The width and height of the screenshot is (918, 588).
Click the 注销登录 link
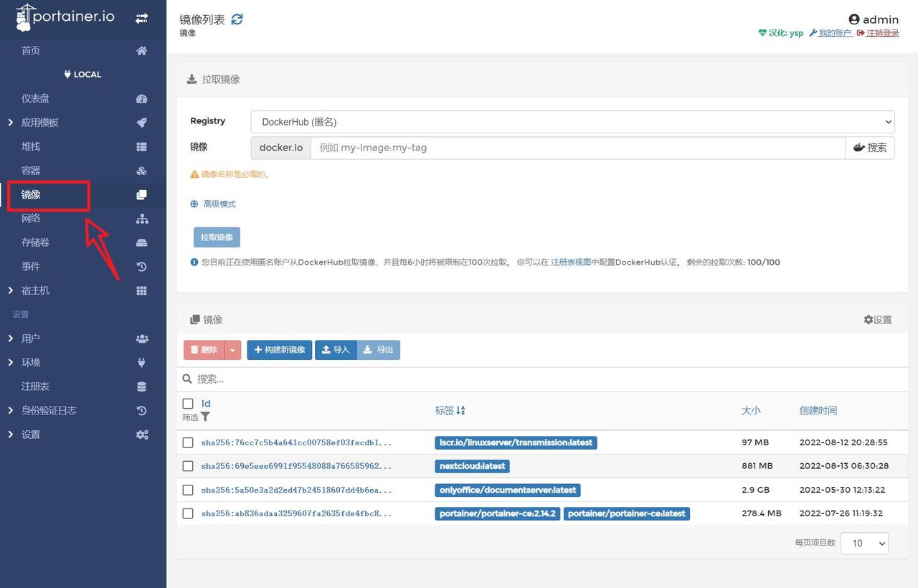coord(878,33)
